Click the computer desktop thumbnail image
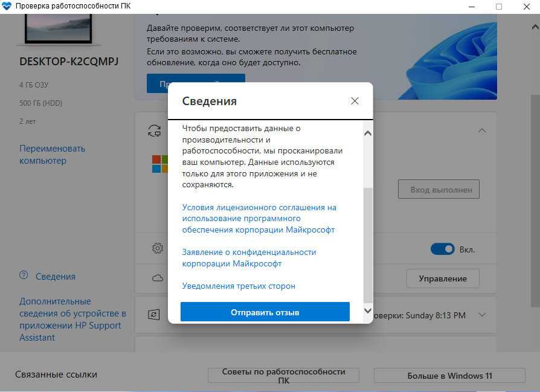 (58, 29)
